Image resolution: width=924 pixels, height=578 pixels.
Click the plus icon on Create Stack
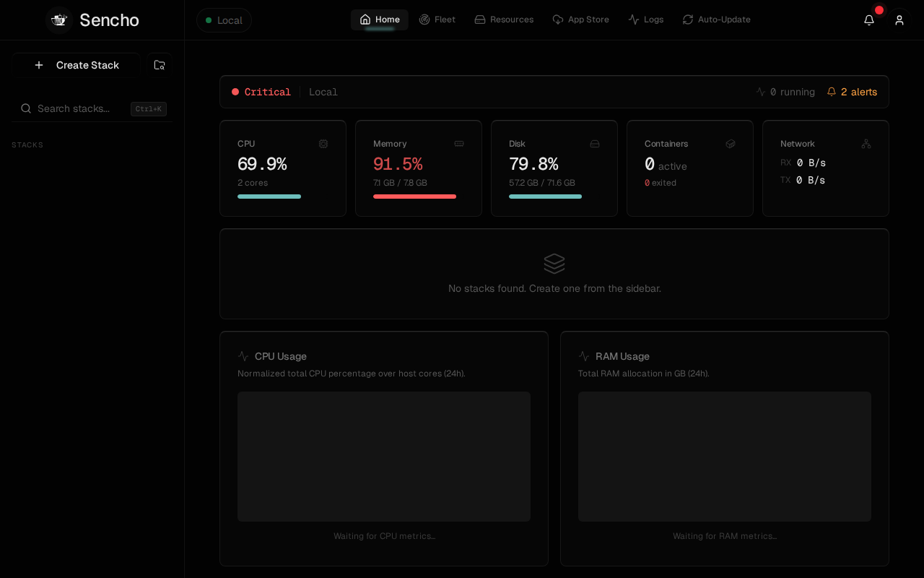(39, 65)
